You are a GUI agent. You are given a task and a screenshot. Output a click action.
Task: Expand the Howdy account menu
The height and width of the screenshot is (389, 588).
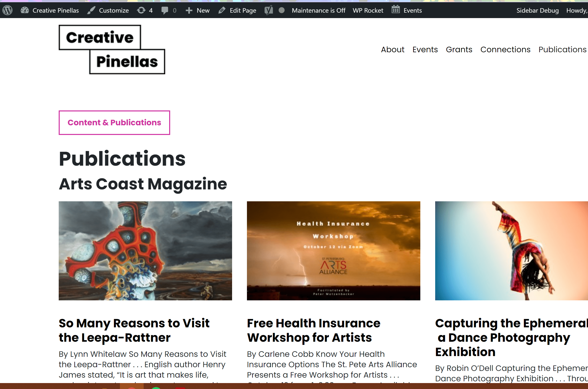click(577, 10)
